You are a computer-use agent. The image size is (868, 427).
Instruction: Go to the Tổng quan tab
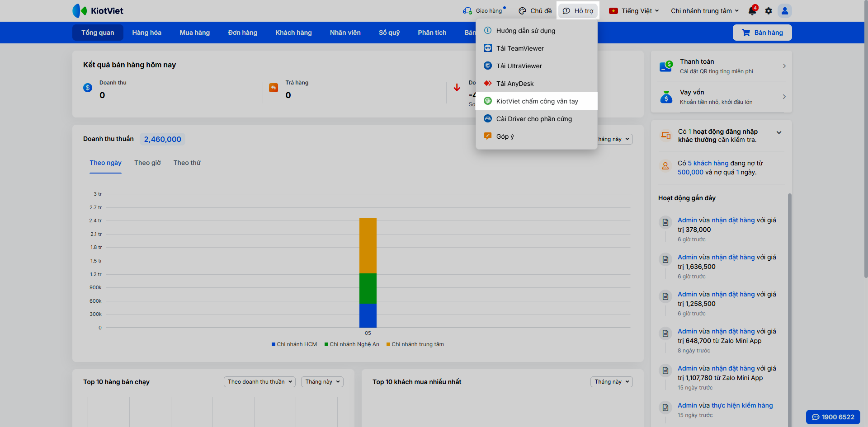98,33
